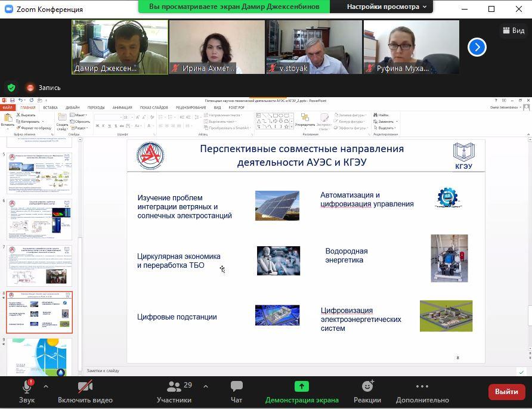Viewport: 532px width, 409px height.
Task: Show next participants with blue arrow
Action: tap(477, 47)
